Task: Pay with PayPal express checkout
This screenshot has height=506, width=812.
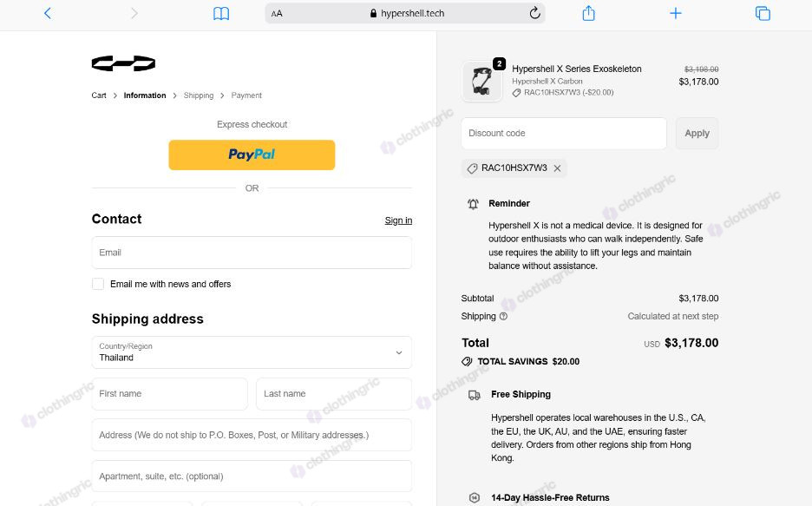Action: 252,154
